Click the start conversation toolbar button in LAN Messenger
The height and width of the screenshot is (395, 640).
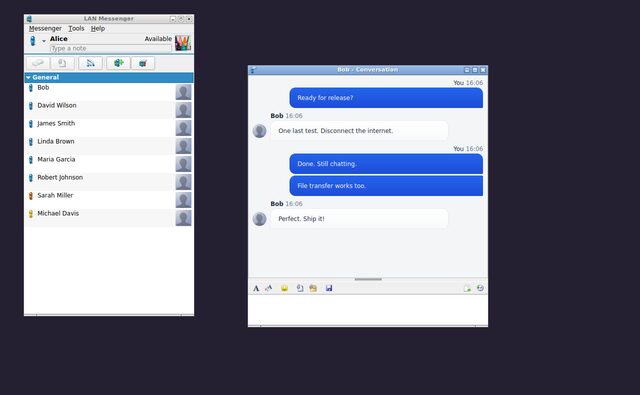point(38,63)
